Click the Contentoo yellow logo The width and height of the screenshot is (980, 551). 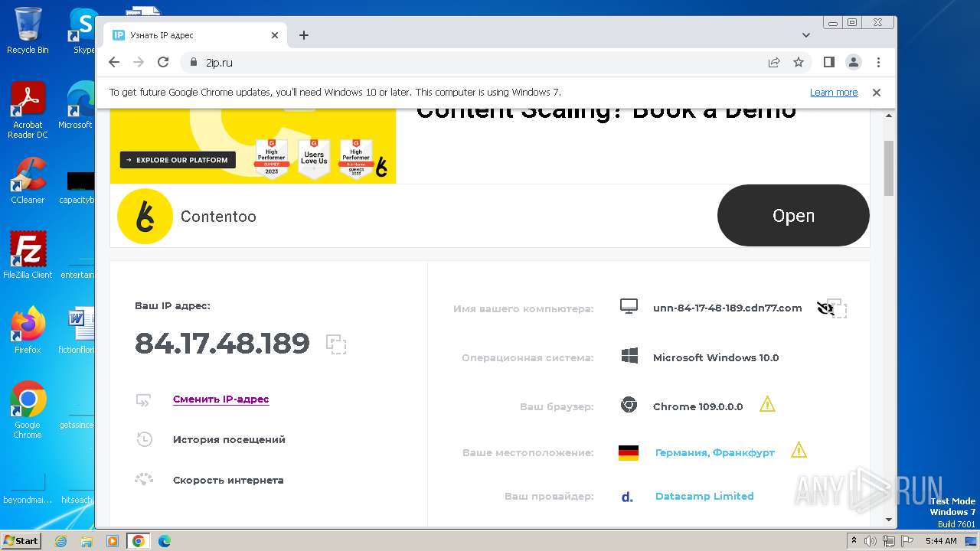coord(145,217)
